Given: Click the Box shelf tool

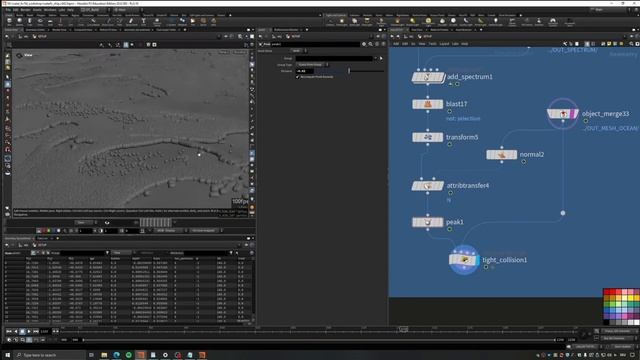Looking at the screenshot, I should [9, 21].
